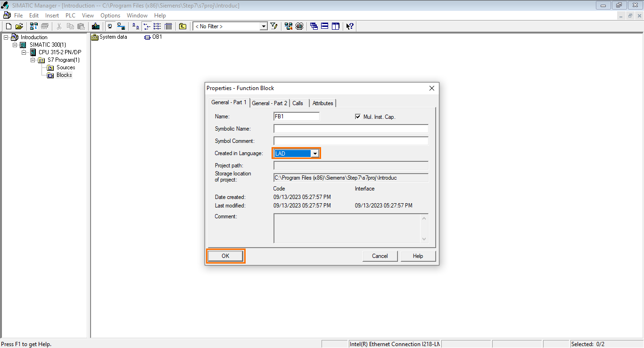Click the Download to PLC toolbar icon
The height and width of the screenshot is (348, 644).
pos(96,26)
